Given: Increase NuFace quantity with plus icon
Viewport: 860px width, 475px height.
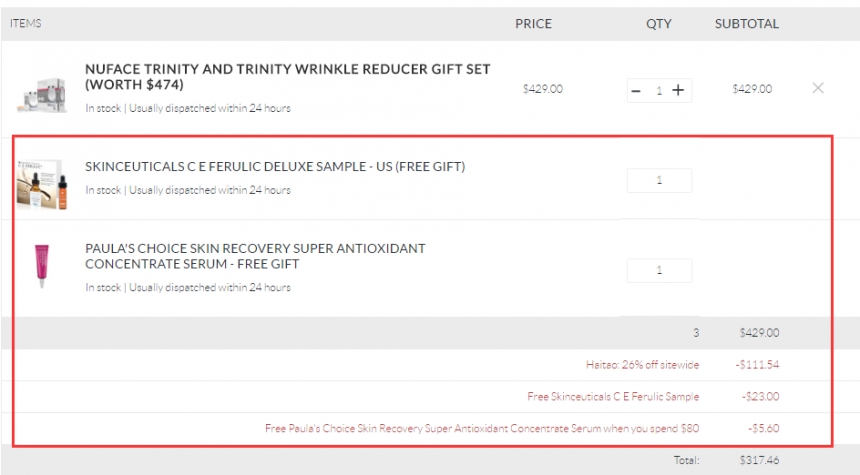Looking at the screenshot, I should (x=678, y=90).
